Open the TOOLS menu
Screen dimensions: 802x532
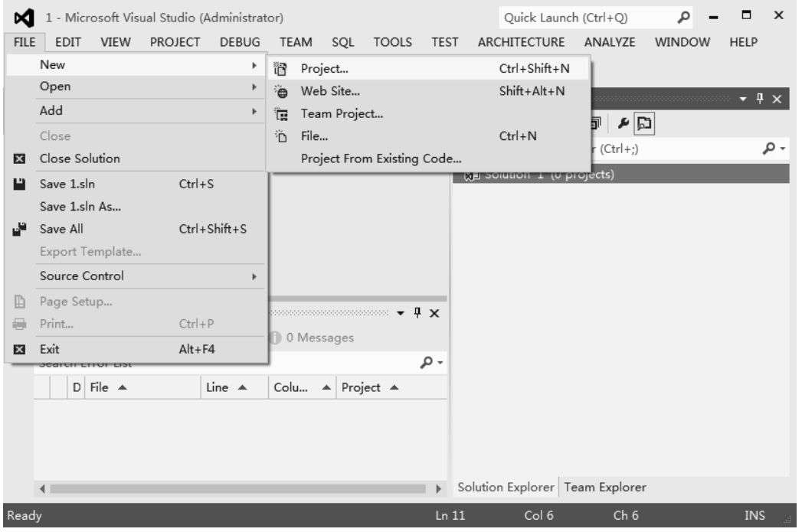(x=392, y=42)
